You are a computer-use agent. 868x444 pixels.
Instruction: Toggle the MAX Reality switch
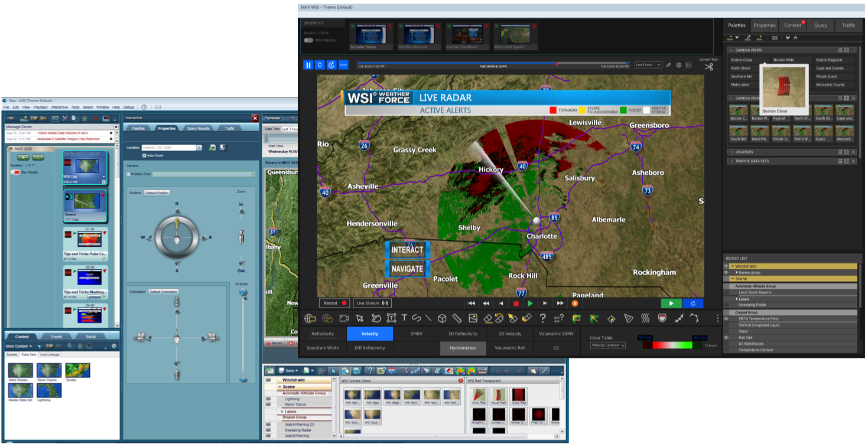point(308,40)
